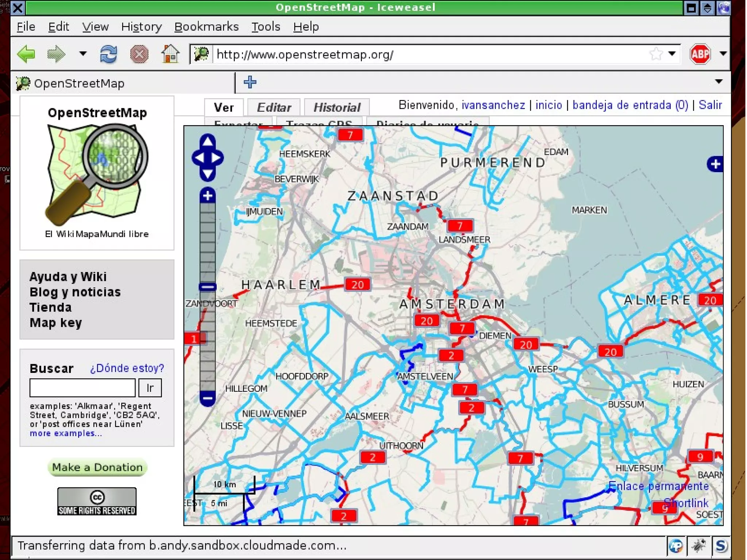
Task: Open the URL bar history dropdown
Action: (672, 54)
